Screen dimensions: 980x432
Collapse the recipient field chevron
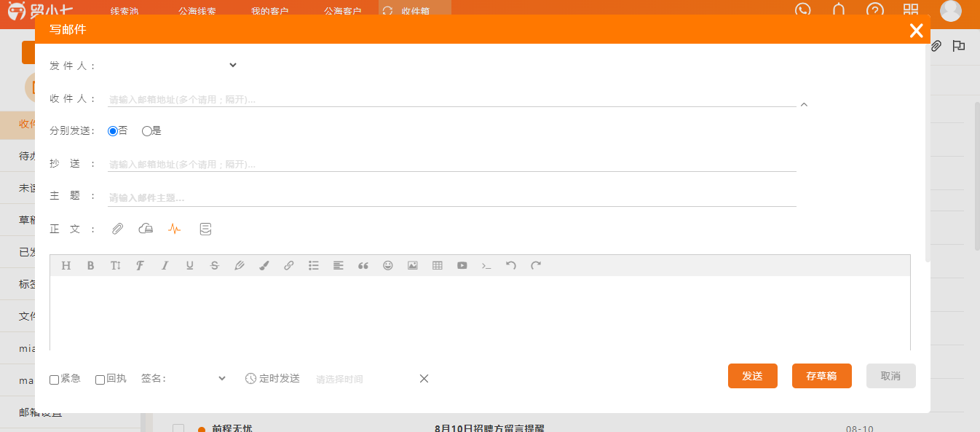pyautogui.click(x=804, y=104)
